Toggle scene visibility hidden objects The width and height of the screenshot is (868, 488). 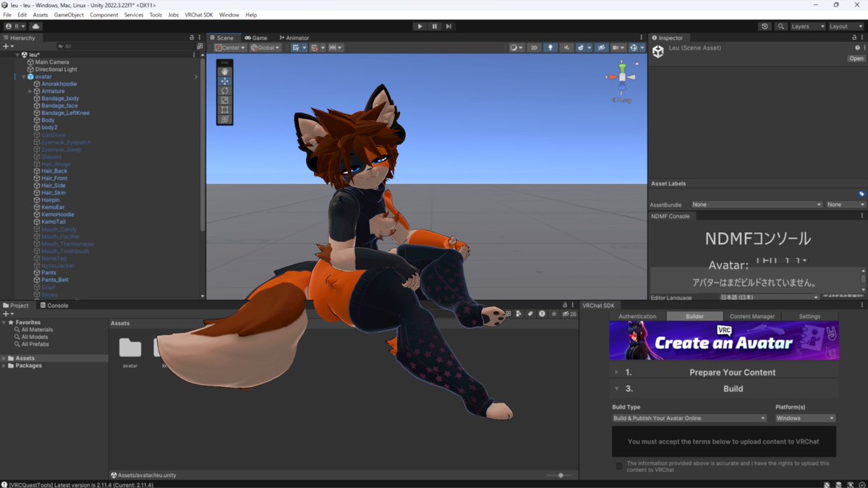600,48
